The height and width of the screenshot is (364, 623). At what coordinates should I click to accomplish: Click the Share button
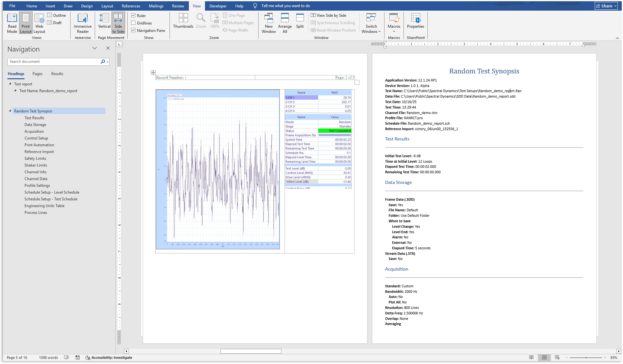click(606, 6)
